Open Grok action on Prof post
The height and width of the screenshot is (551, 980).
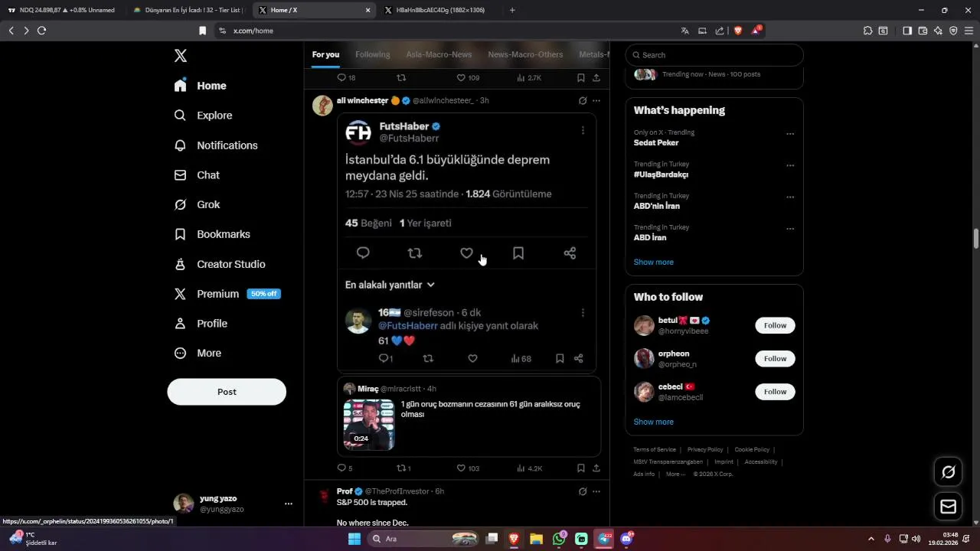coord(583,491)
